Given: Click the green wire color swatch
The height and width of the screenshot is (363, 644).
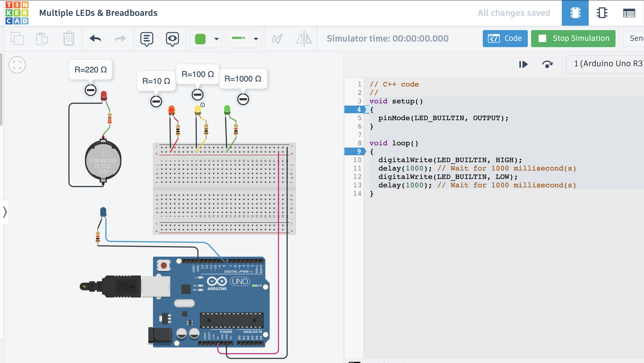Looking at the screenshot, I should [200, 39].
